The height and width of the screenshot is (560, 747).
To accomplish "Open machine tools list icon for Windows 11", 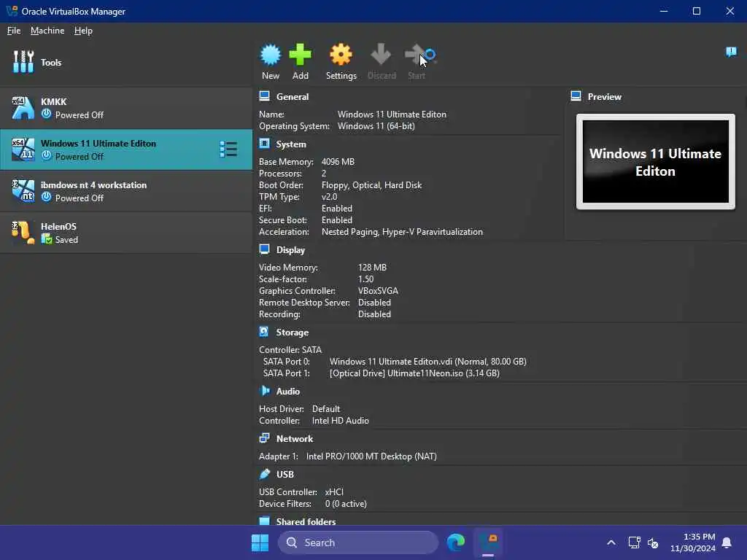I will (228, 149).
